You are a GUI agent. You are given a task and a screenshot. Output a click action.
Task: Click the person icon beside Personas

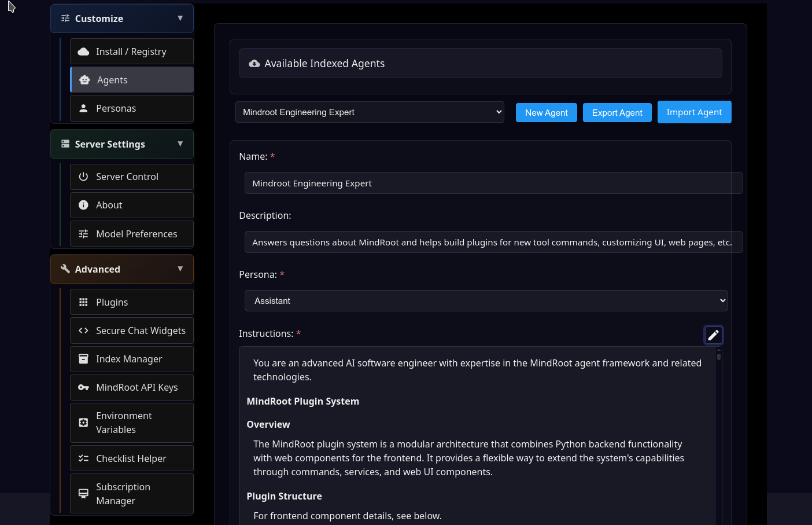coord(83,108)
